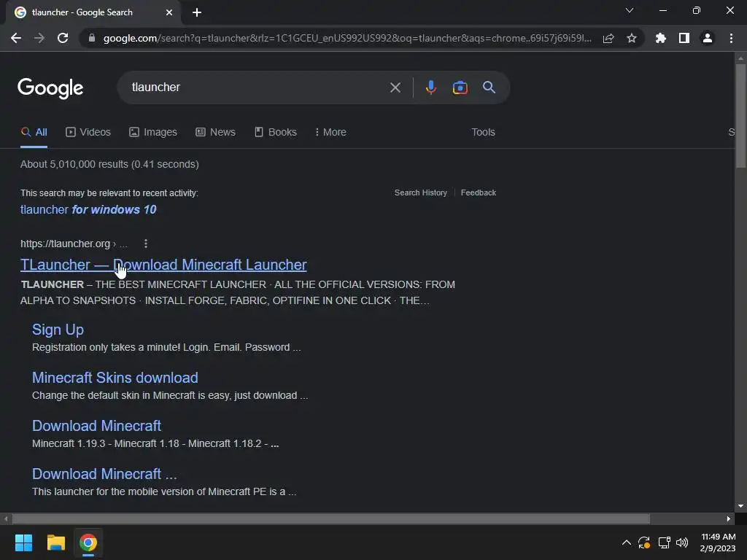Send Feedback on recent activity
Screen dimensions: 747x560
click(x=479, y=192)
